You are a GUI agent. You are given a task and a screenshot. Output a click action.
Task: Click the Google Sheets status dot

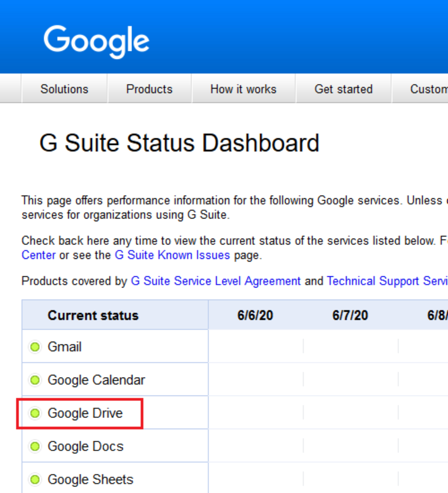click(x=35, y=479)
